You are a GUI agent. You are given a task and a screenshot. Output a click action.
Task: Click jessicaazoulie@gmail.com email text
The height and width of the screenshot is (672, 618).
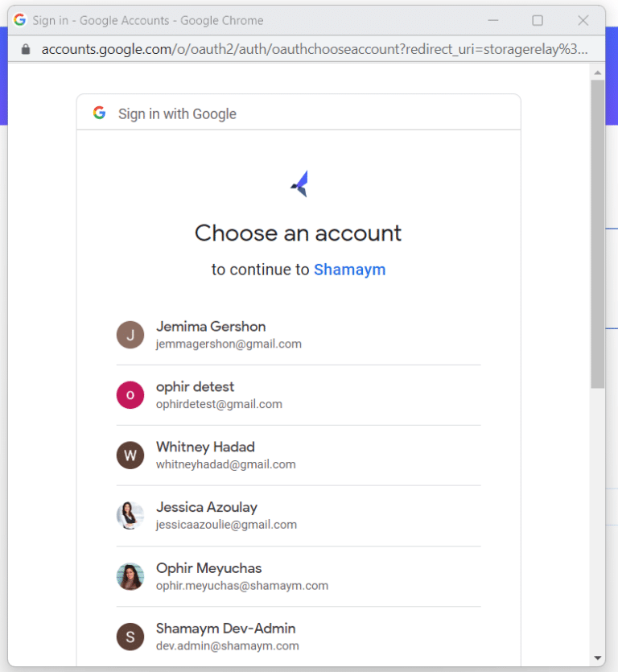[x=226, y=525]
